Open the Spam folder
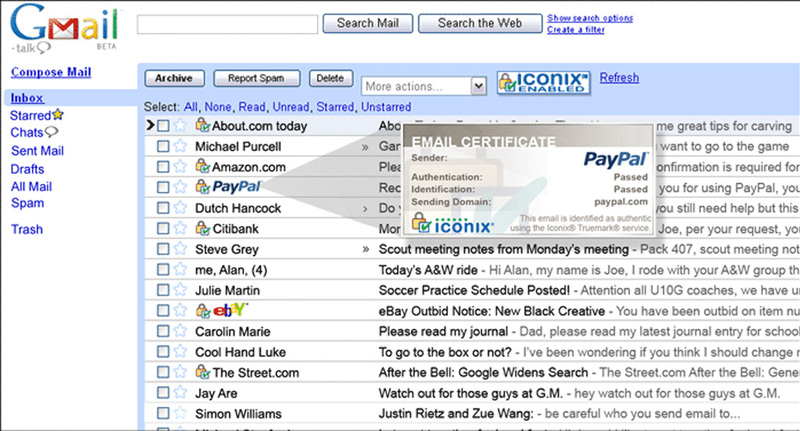Screen dimensions: 800x431 click(x=28, y=203)
